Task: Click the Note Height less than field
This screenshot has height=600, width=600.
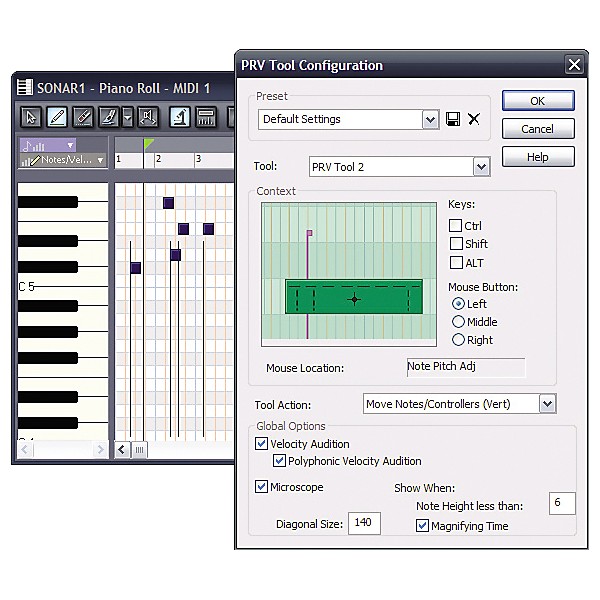Action: click(x=562, y=503)
